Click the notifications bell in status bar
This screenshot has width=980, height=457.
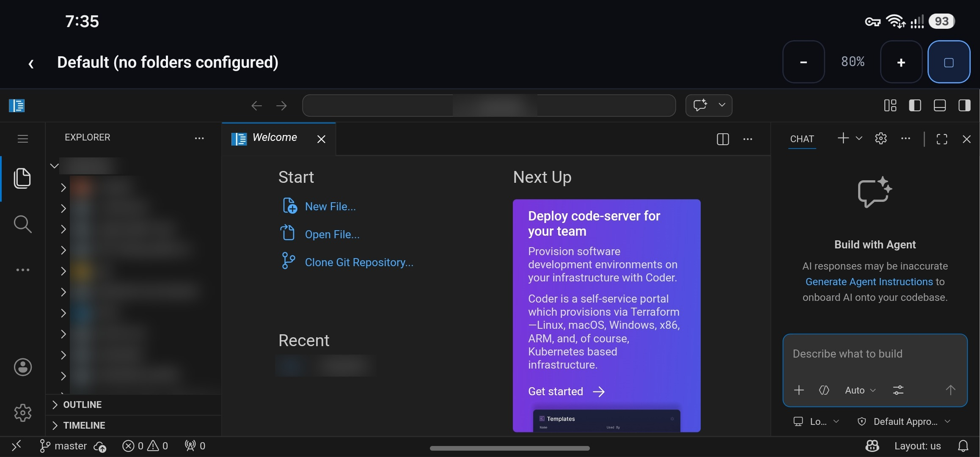[x=963, y=446]
